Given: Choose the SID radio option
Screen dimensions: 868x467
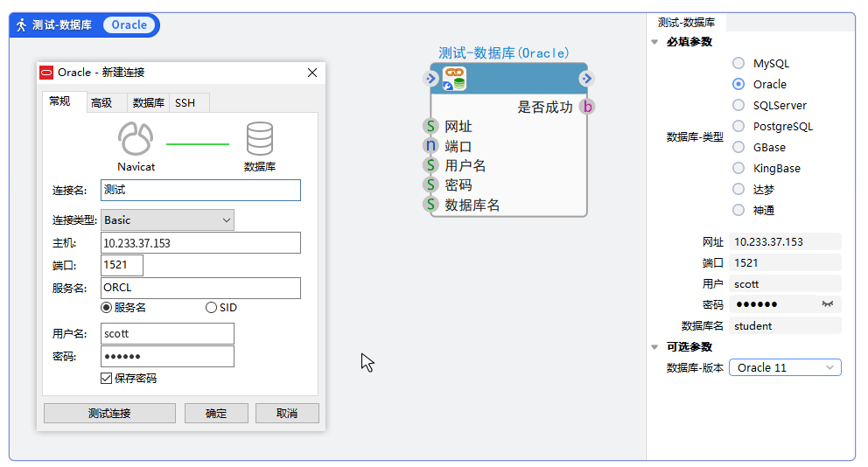Looking at the screenshot, I should coord(211,308).
